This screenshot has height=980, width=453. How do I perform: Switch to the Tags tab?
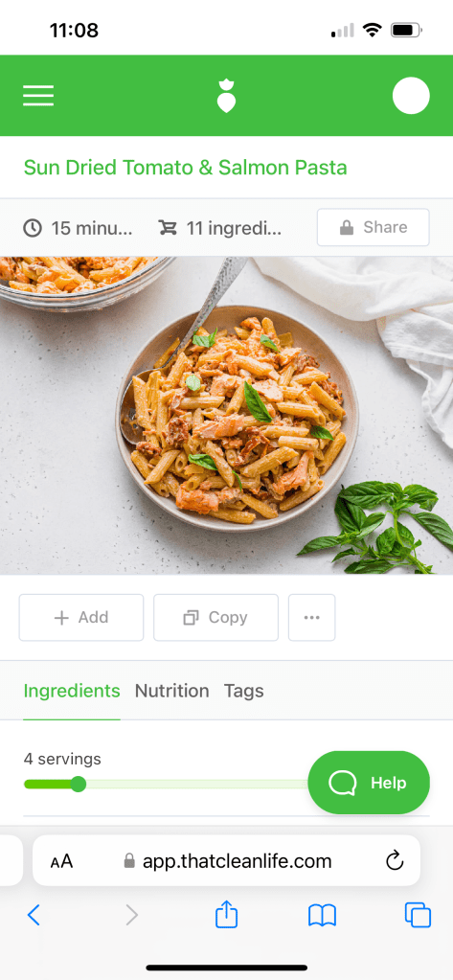[243, 691]
